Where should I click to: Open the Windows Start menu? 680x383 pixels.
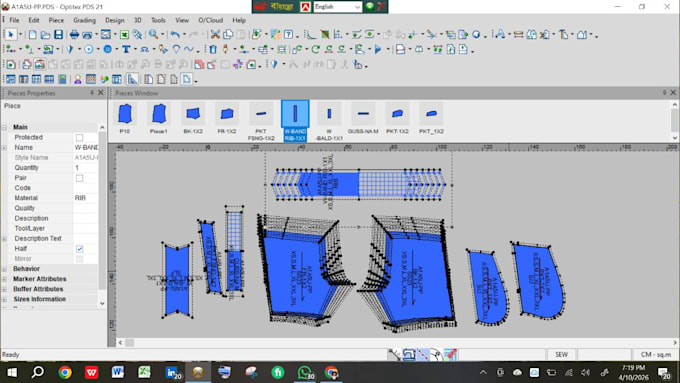[x=12, y=373]
